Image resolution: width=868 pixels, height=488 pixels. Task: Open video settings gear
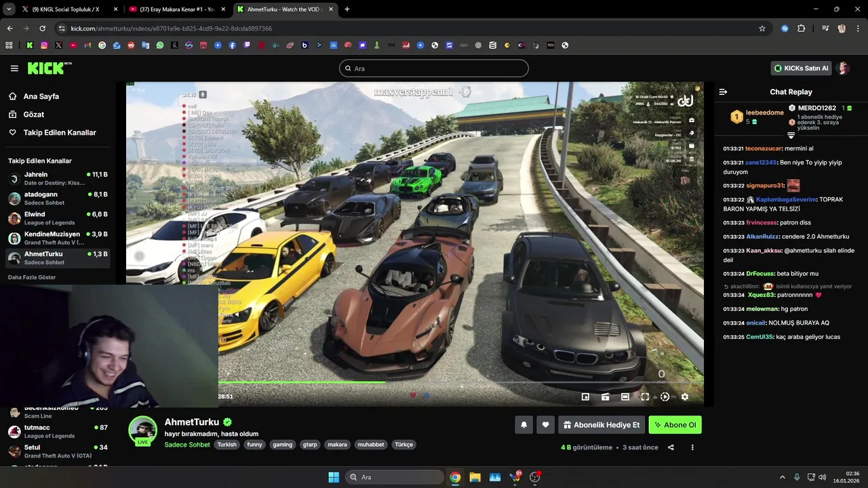point(684,397)
